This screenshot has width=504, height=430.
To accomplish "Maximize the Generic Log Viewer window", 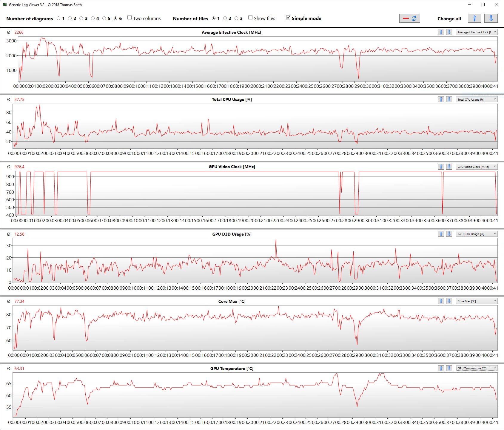I will 483,4.
